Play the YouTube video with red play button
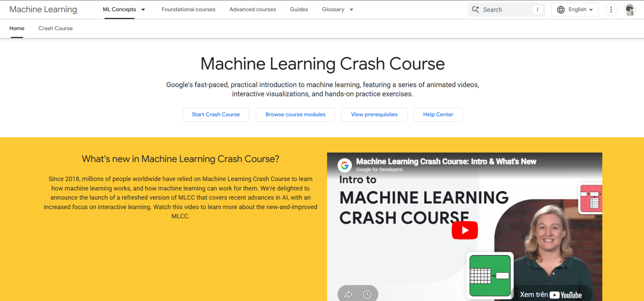 tap(465, 230)
